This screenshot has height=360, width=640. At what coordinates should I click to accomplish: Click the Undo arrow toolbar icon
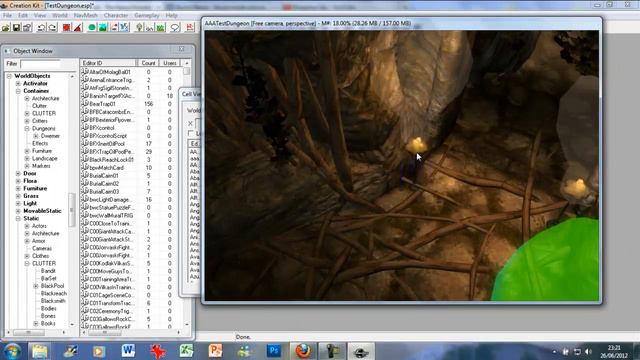coord(42,27)
